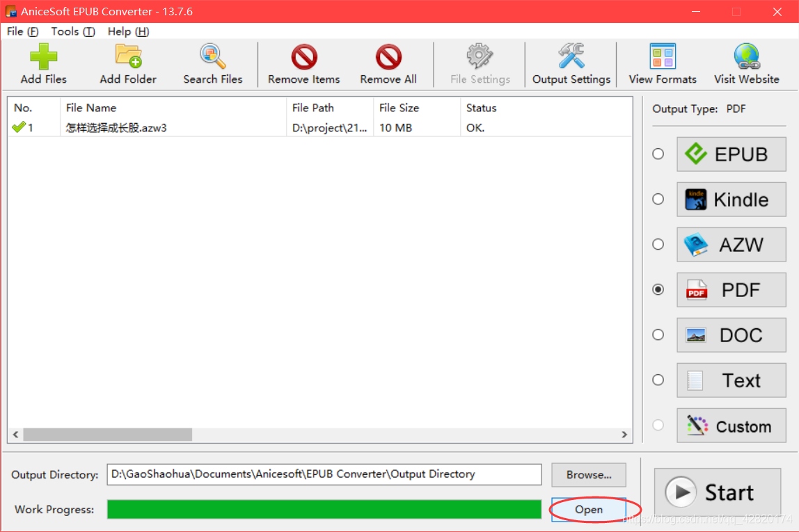
Task: Click the View Formats toolbar icon
Action: click(x=663, y=64)
